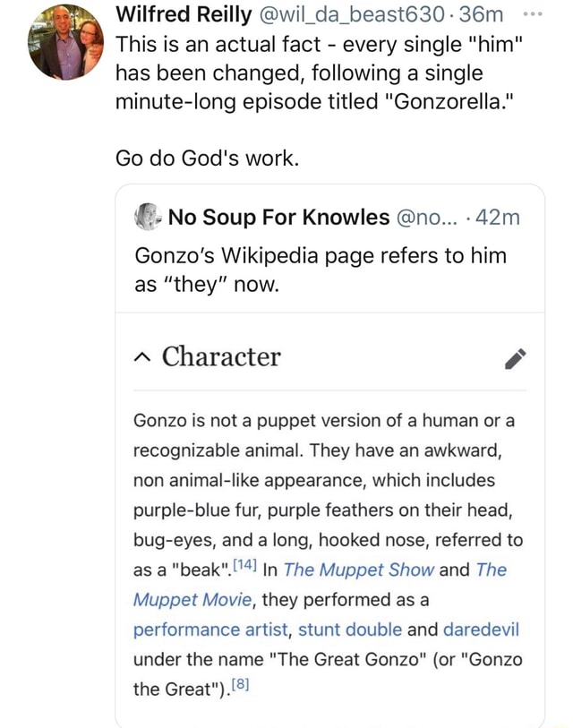Click the No Soup For Knowles display name
This screenshot has width=573, height=728.
pos(278,217)
